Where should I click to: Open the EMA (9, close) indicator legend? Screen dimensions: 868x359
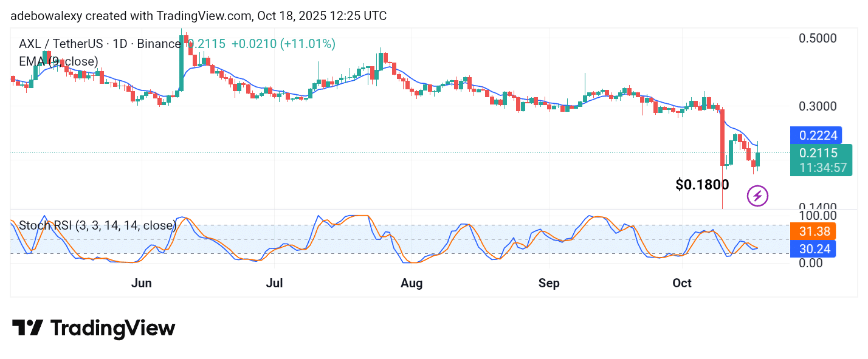tap(58, 61)
